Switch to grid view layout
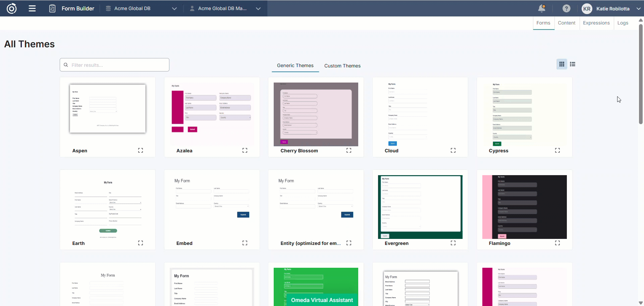The height and width of the screenshot is (306, 644). click(x=561, y=64)
